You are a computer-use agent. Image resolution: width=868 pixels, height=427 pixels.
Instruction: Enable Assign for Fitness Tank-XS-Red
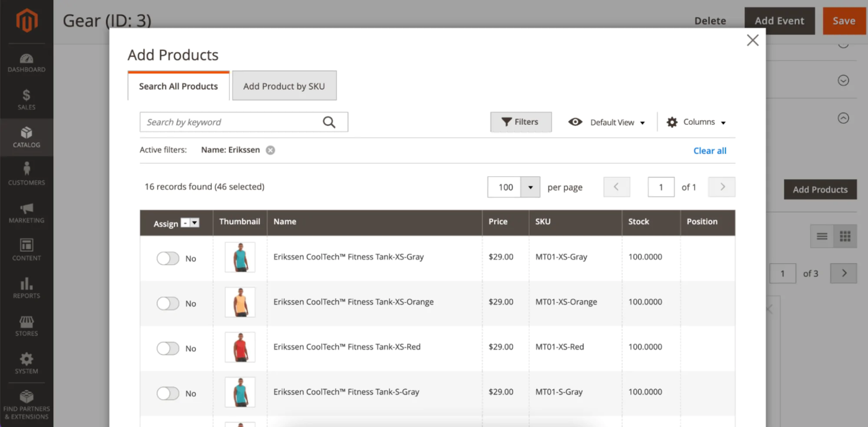167,348
